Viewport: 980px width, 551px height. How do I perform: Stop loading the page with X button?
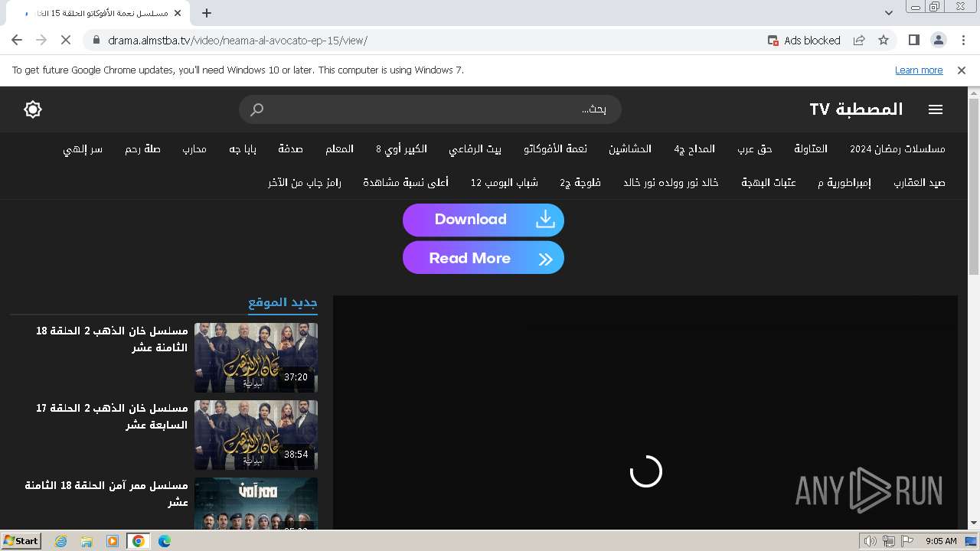pos(66,40)
